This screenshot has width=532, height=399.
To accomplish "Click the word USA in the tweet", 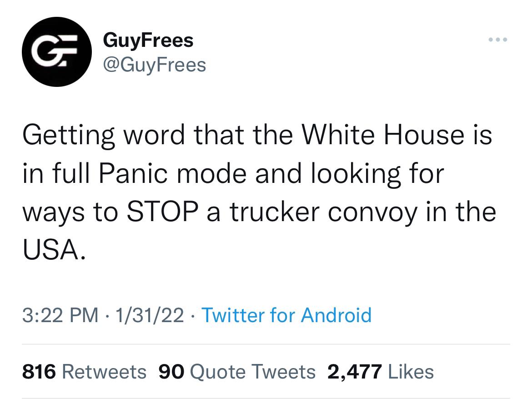I will [54, 250].
